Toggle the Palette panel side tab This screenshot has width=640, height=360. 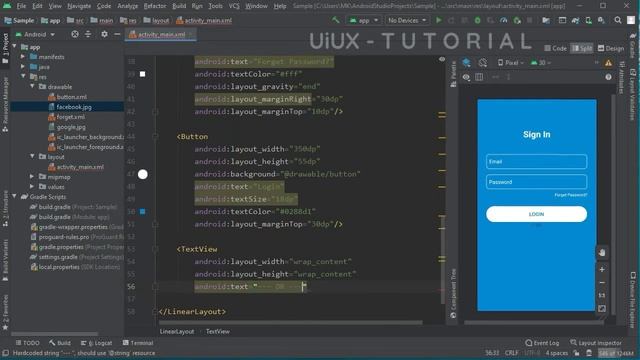[453, 74]
